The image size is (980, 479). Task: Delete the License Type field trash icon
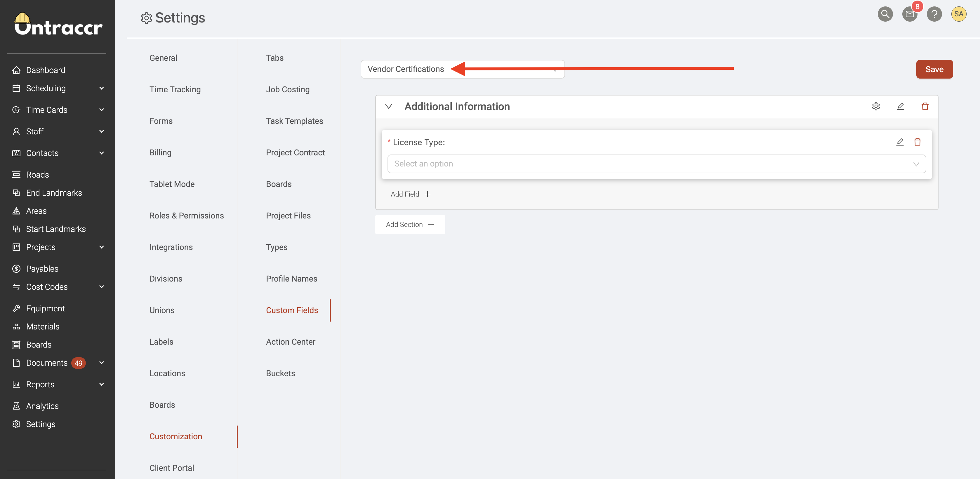coord(917,142)
